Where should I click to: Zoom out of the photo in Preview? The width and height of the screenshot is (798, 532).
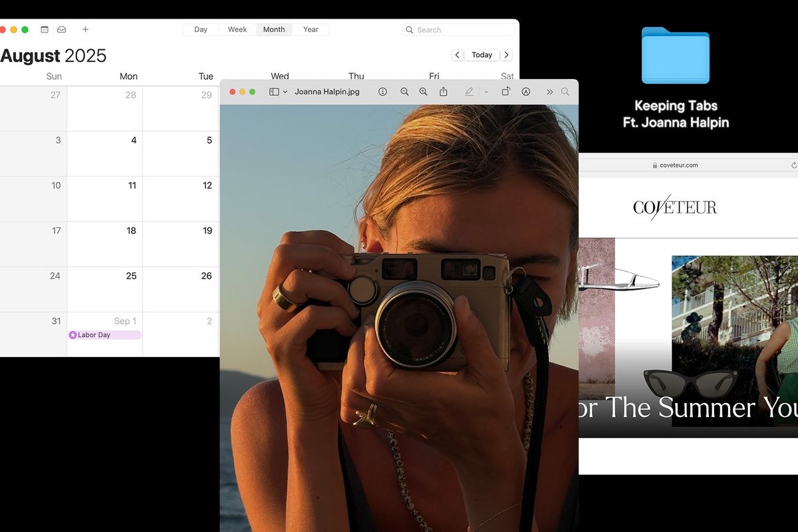[404, 92]
